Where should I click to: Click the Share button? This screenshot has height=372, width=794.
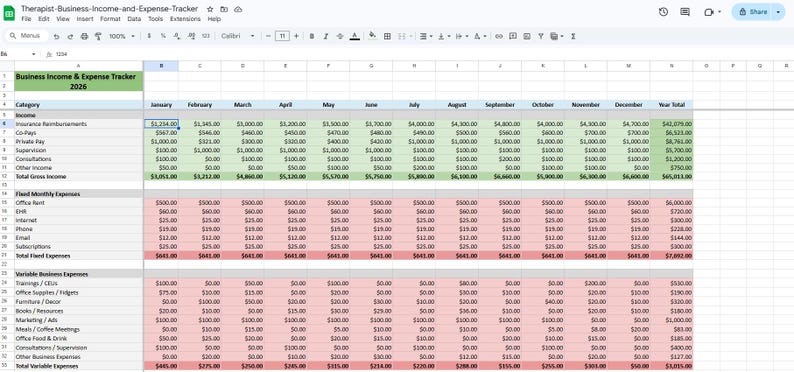tap(753, 12)
